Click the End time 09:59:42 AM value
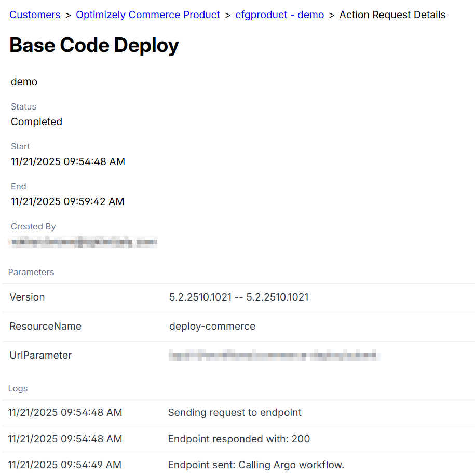 tap(67, 202)
